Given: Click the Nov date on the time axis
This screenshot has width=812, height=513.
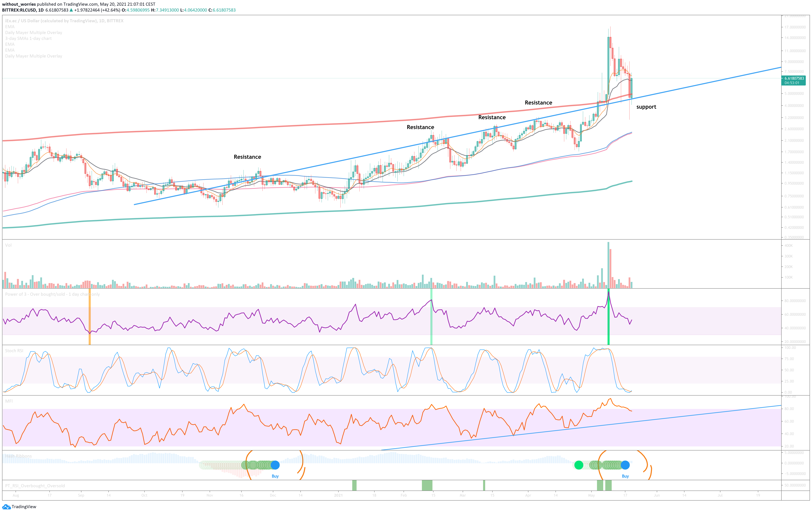Looking at the screenshot, I should 210,495.
